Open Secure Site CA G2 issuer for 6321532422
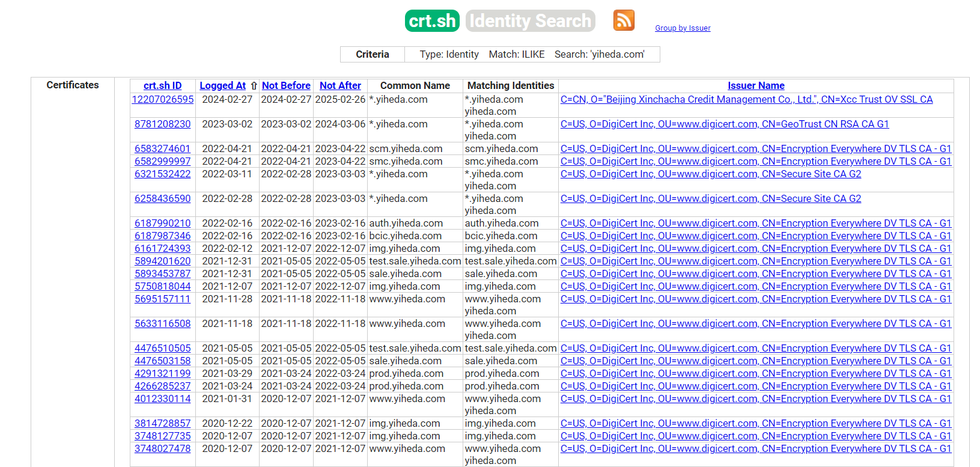The width and height of the screenshot is (980, 467). 711,174
